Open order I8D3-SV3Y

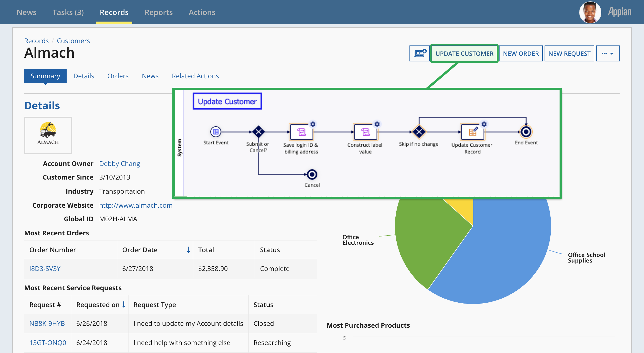(x=45, y=269)
